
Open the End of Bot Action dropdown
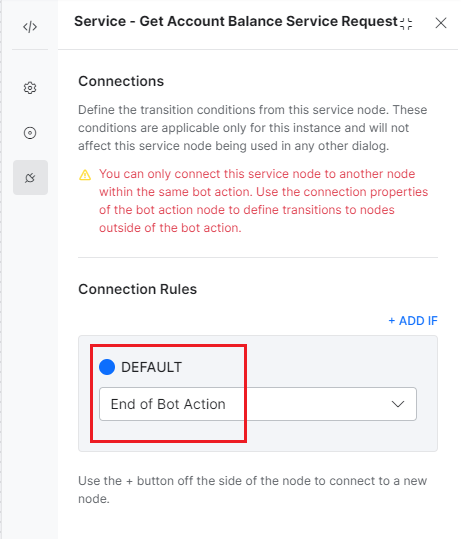258,404
